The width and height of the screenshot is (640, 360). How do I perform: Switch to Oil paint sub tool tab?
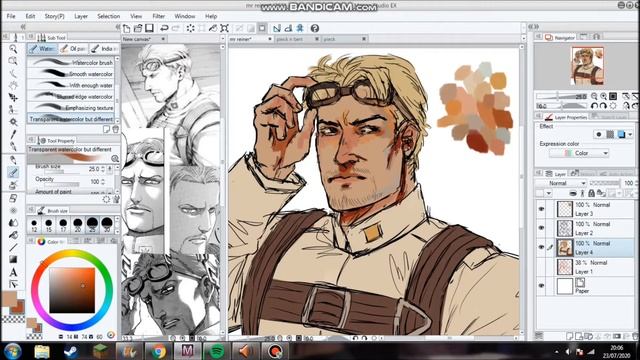[73, 49]
